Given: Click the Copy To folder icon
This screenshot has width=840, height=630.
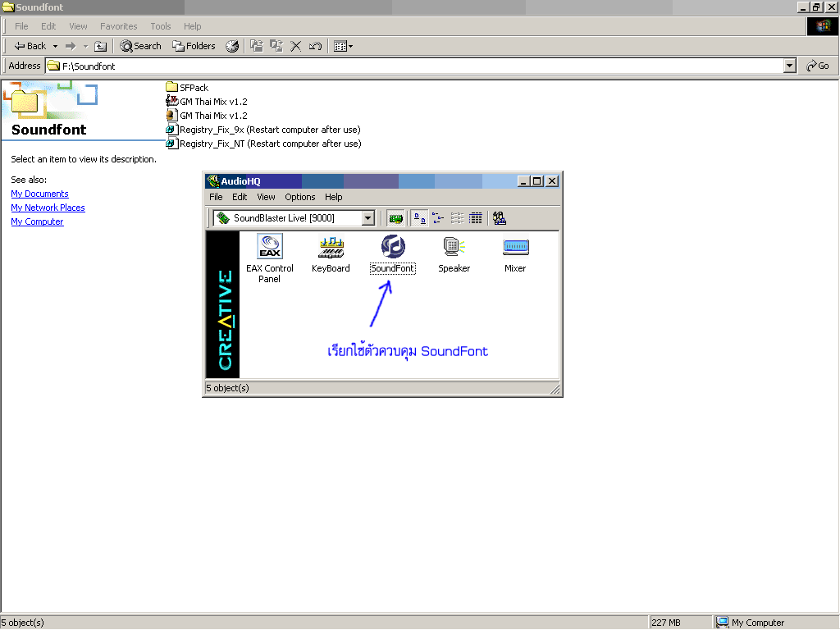Looking at the screenshot, I should pyautogui.click(x=276, y=46).
